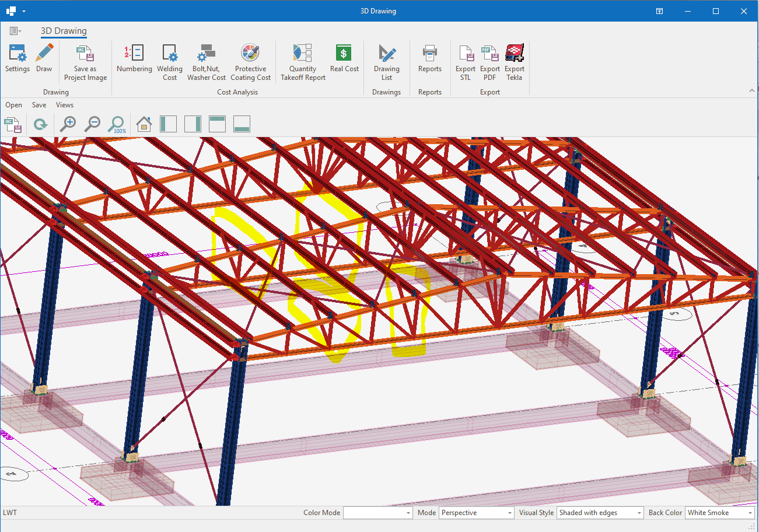
Task: Click the Draw pencil icon
Action: (44, 58)
